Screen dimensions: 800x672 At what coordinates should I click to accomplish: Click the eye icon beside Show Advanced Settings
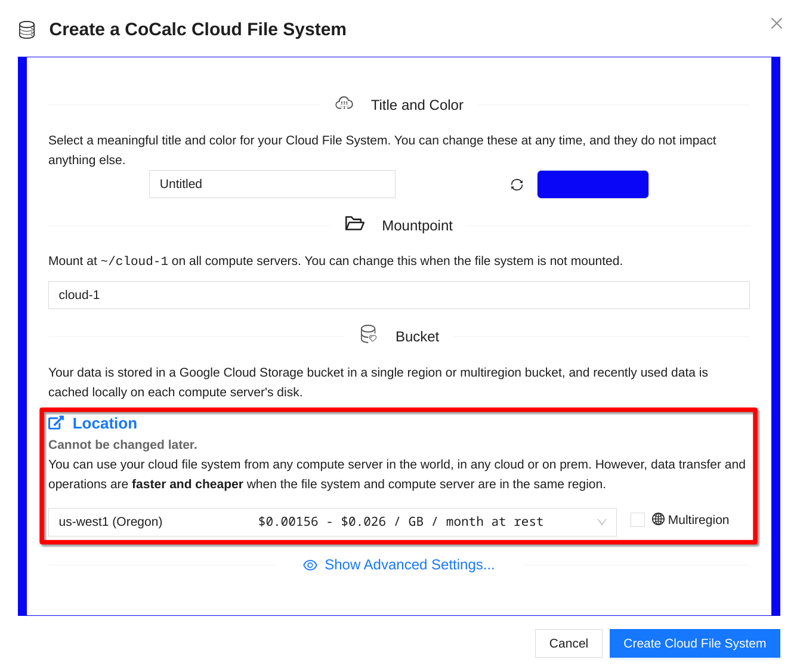click(x=310, y=565)
